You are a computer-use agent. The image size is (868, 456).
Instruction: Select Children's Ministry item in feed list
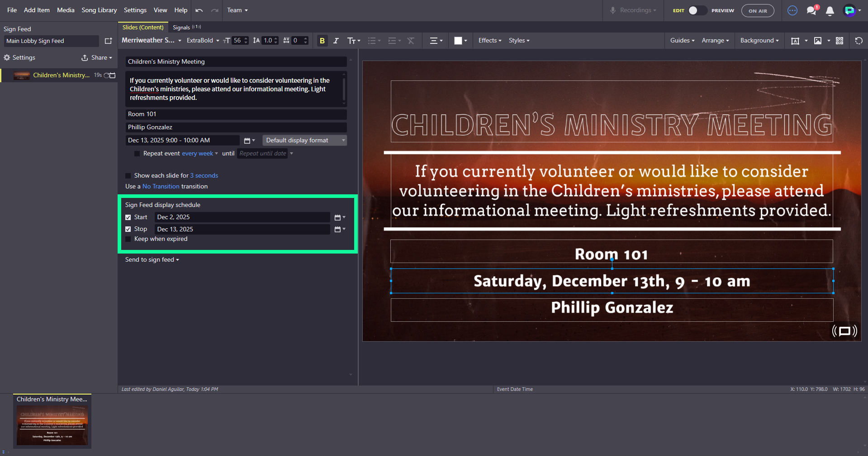[x=59, y=75]
